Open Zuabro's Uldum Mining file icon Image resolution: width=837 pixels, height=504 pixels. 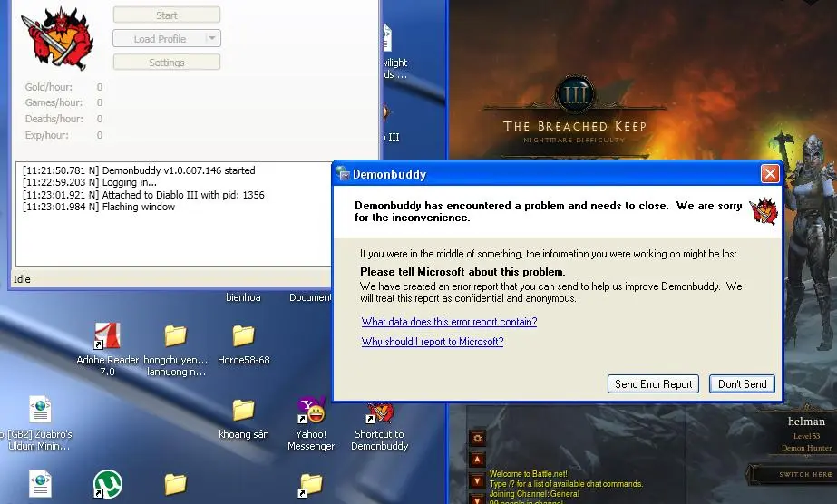tap(40, 411)
